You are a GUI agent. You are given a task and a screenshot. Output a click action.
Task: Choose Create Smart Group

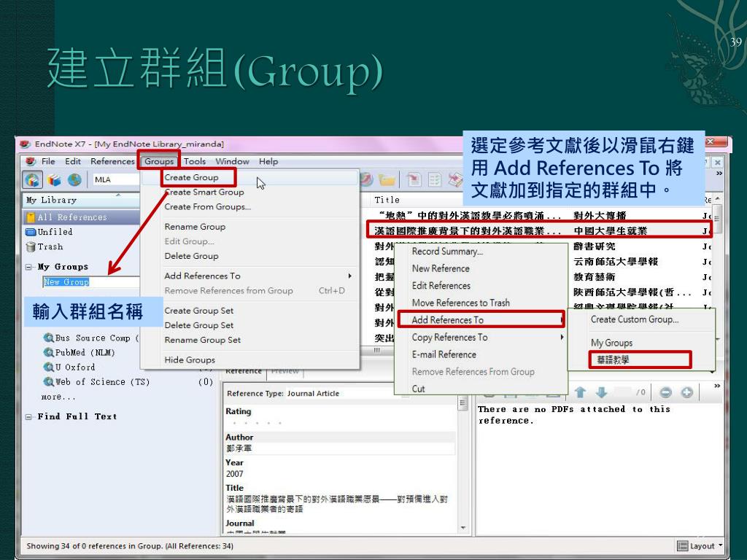tap(204, 192)
